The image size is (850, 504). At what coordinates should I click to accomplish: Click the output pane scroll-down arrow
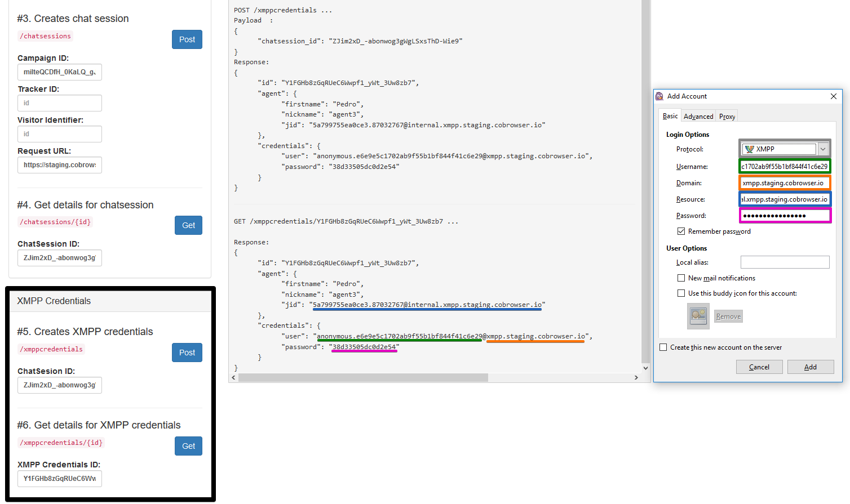point(646,368)
